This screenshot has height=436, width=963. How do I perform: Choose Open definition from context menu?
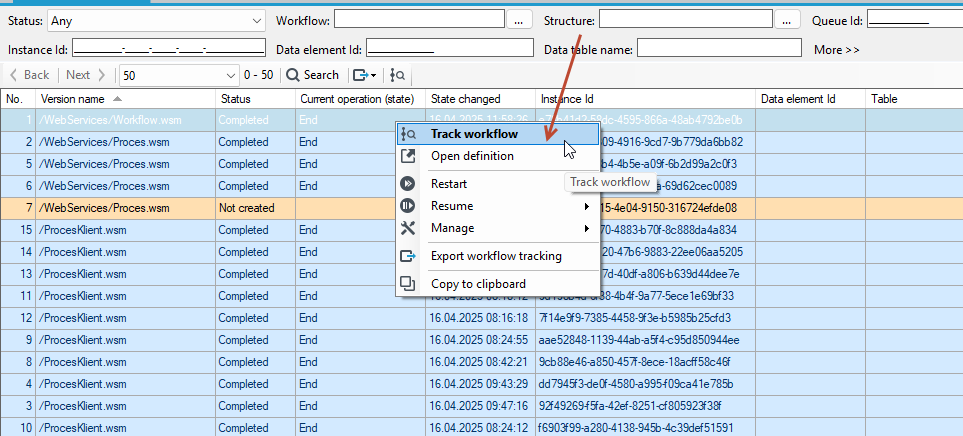tap(472, 156)
